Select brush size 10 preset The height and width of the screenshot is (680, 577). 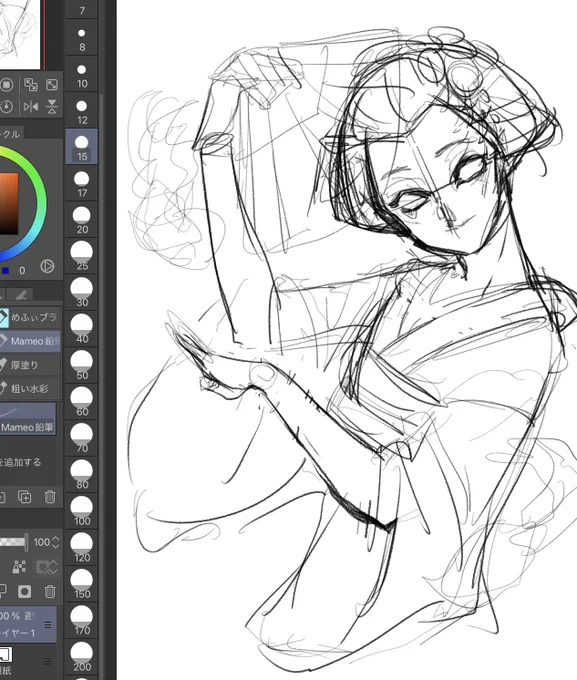tap(82, 74)
